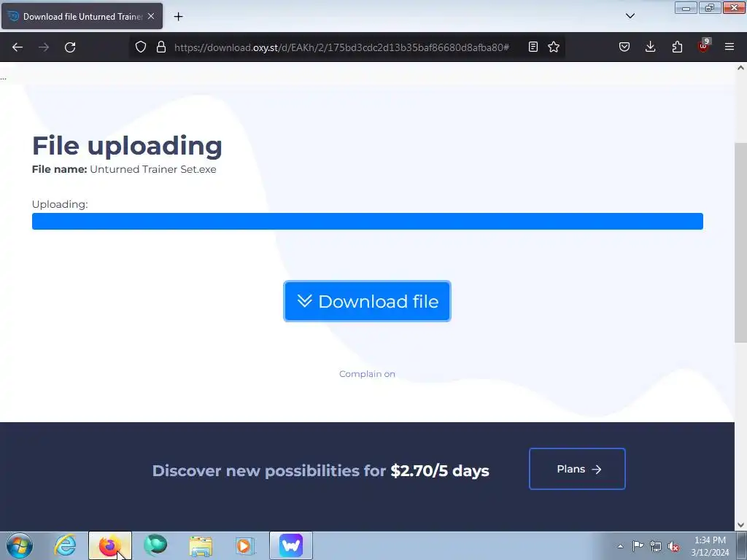Click the $2.70/5 days promo text
Viewport: 747px width, 560px height.
(440, 470)
